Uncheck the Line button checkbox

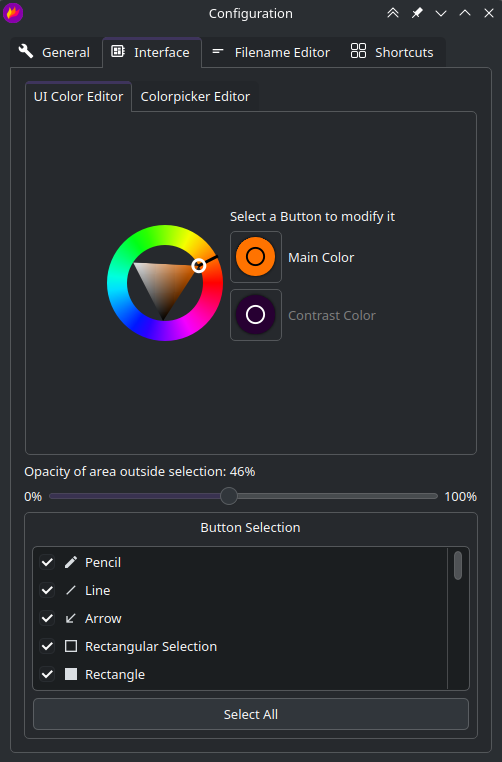47,590
